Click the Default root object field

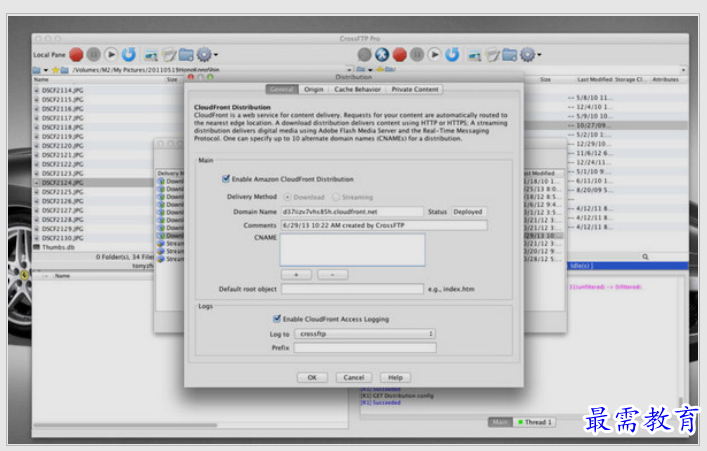(x=352, y=289)
